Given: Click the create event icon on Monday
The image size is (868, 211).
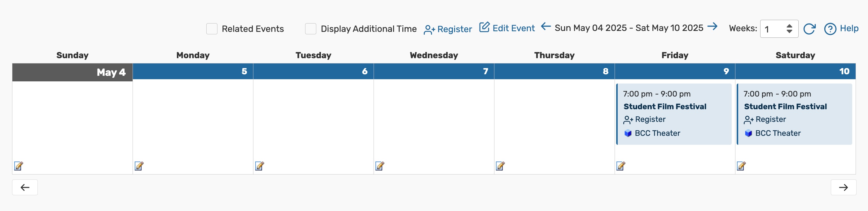Looking at the screenshot, I should pyautogui.click(x=139, y=166).
